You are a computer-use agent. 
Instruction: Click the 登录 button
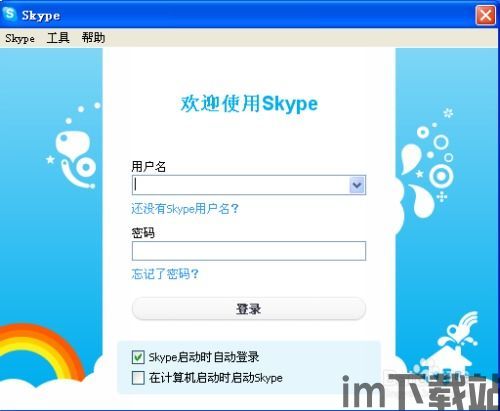(249, 309)
